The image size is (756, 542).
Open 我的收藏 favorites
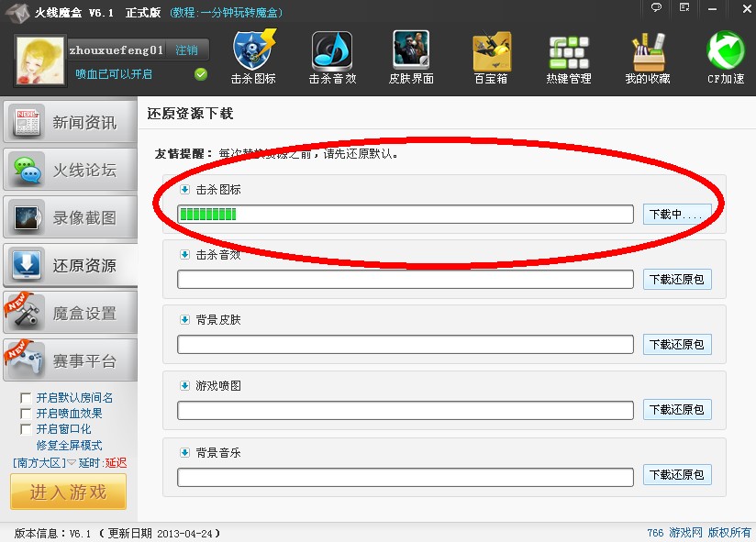648,57
